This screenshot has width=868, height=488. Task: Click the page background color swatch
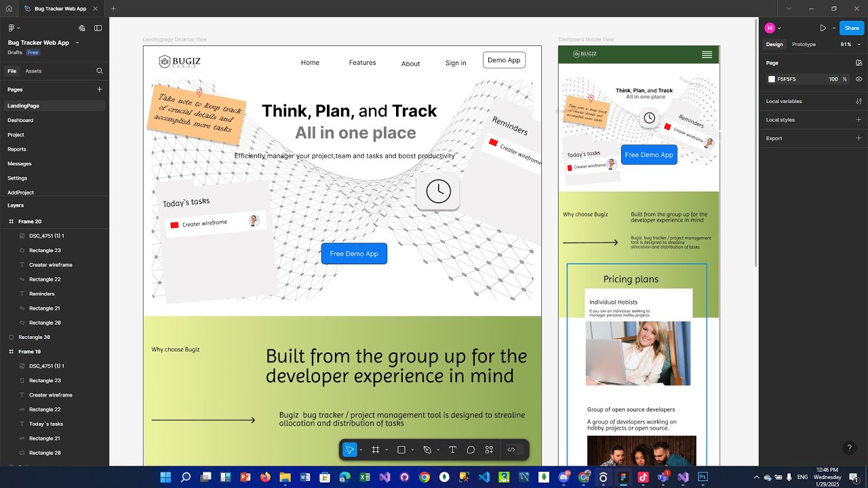[771, 79]
